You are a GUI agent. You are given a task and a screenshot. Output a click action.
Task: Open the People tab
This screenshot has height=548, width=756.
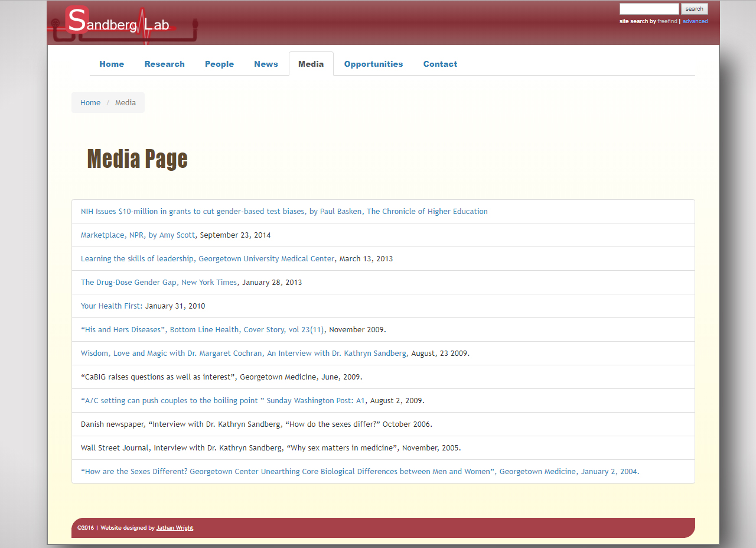[219, 64]
